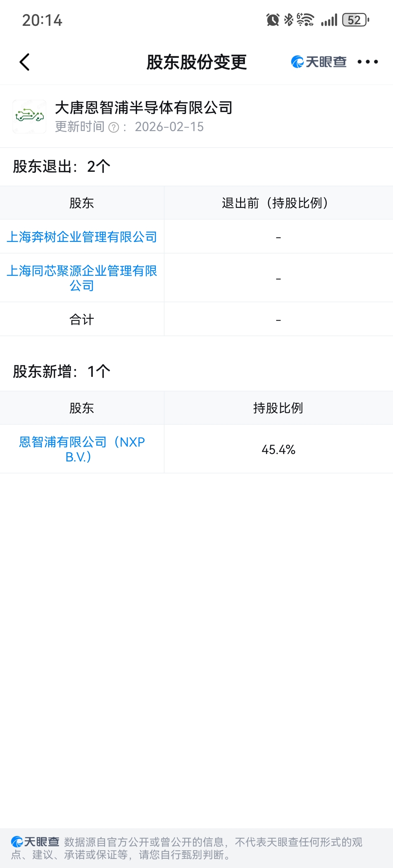Tap the alarm icon in status bar
Viewport: 393px width, 868px height.
(x=272, y=20)
